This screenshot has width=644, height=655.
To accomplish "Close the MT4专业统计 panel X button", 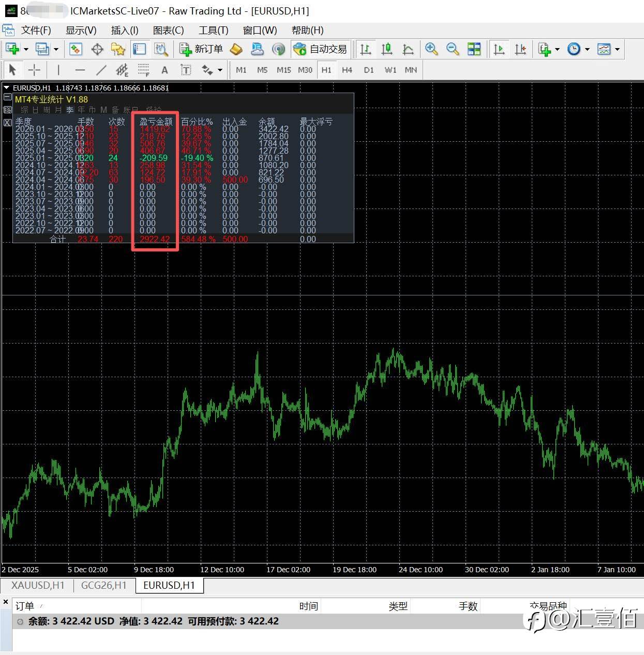I will [x=8, y=123].
